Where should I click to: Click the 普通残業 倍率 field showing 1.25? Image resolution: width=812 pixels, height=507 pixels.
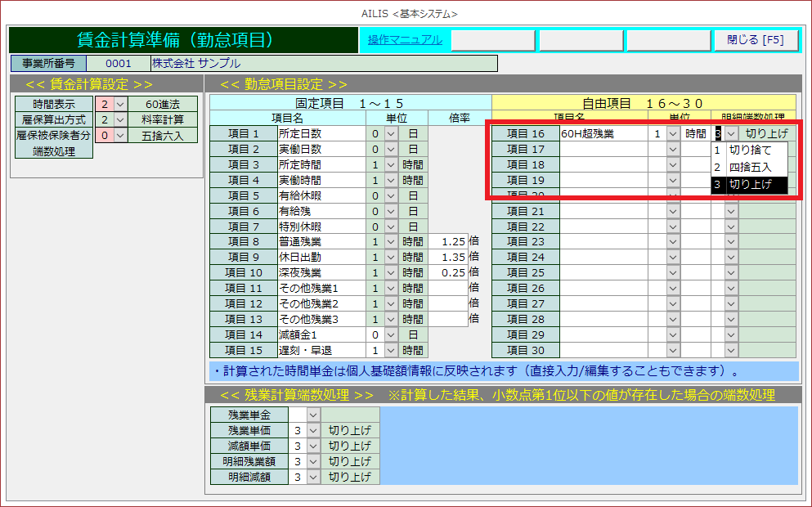(448, 242)
